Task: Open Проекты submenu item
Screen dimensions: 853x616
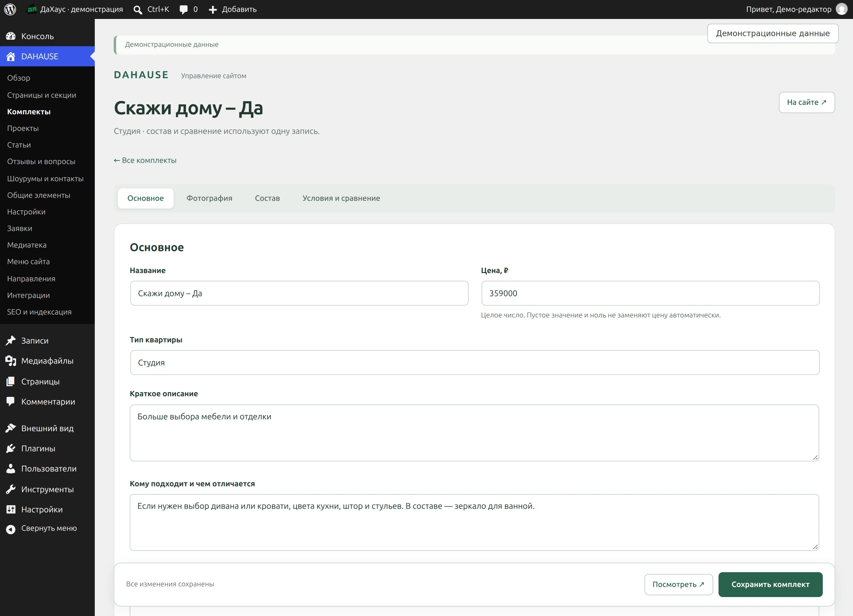Action: 23,128
